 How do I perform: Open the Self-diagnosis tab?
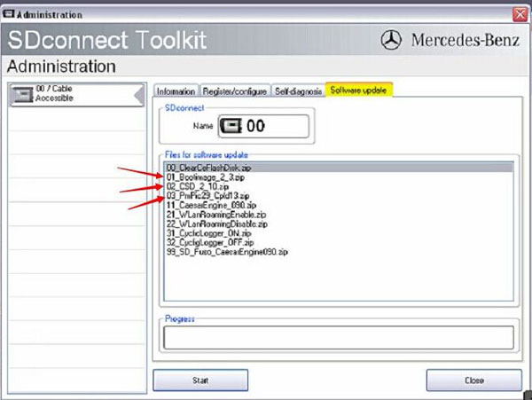(298, 91)
